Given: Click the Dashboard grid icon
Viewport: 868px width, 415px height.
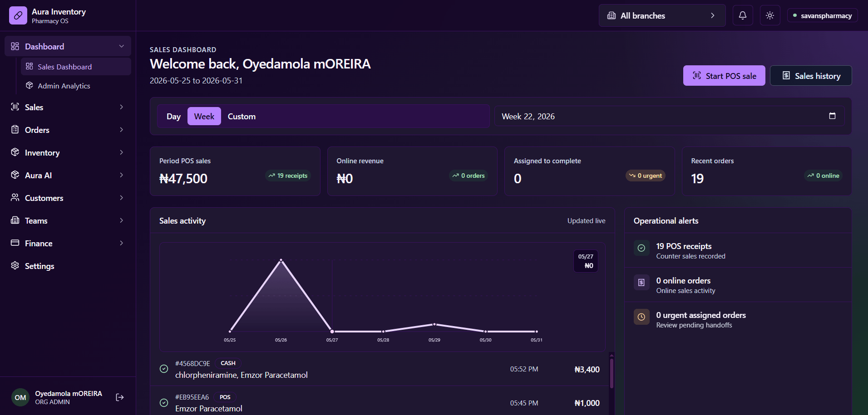Looking at the screenshot, I should click(15, 46).
